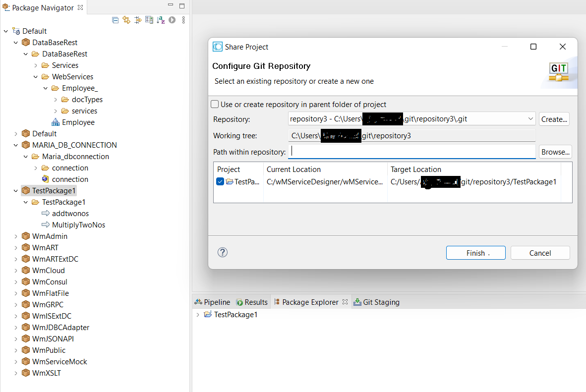Uncheck the TestPackage1 project in the table
Image resolution: width=586 pixels, height=392 pixels.
(x=220, y=181)
